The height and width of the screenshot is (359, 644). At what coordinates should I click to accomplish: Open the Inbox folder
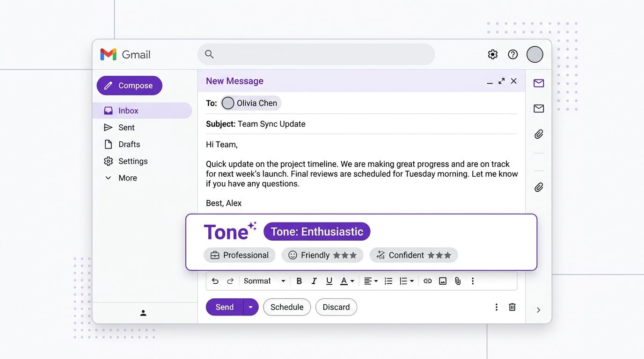(142, 111)
